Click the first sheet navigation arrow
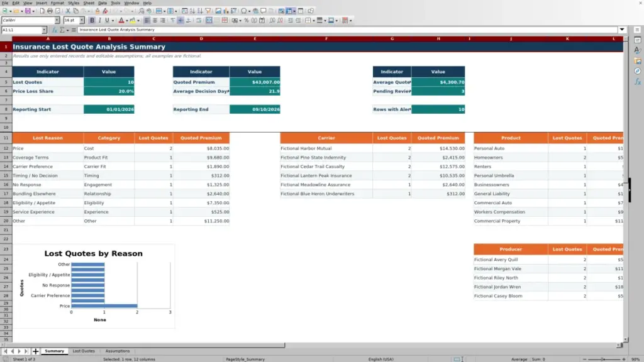 (x=5, y=351)
